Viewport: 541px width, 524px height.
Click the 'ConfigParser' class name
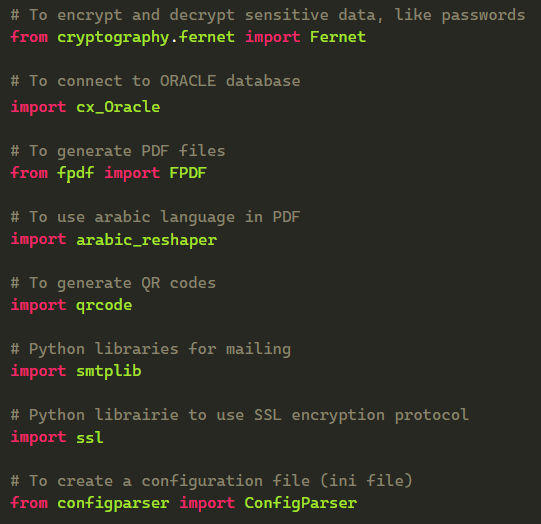[301, 503]
